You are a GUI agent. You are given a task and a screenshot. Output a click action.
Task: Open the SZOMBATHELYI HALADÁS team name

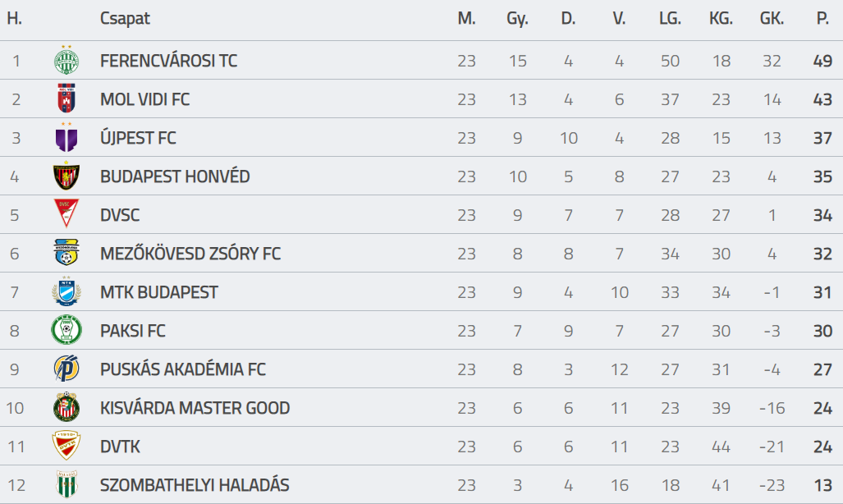coord(195,485)
